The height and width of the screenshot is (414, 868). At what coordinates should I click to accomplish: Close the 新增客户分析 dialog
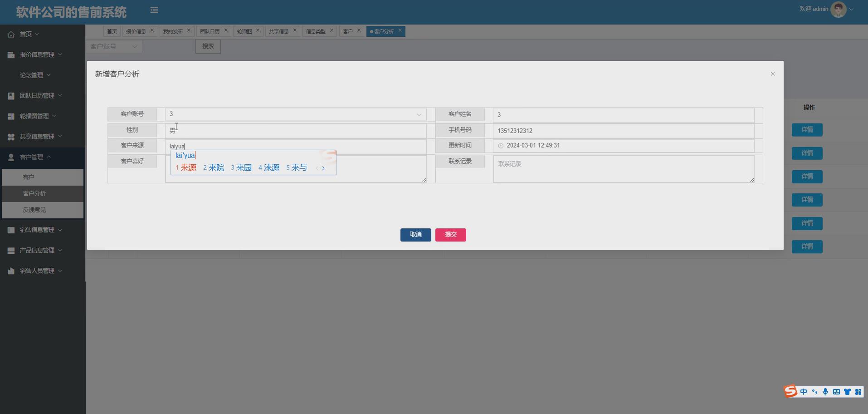click(x=773, y=74)
